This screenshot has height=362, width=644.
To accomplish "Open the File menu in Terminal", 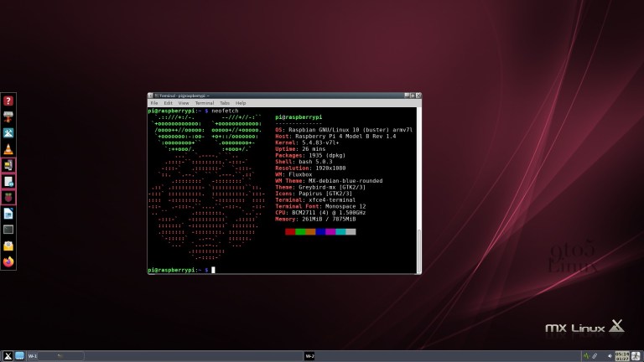I will click(154, 103).
